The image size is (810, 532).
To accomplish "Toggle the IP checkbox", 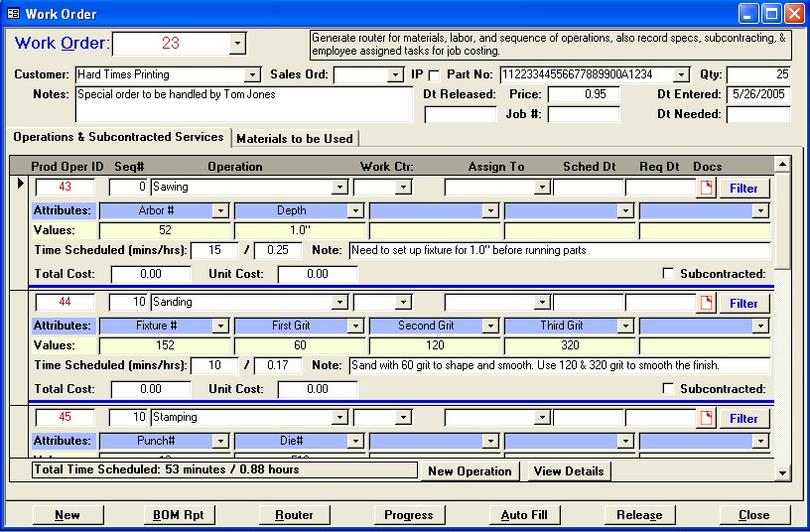I will (x=433, y=74).
